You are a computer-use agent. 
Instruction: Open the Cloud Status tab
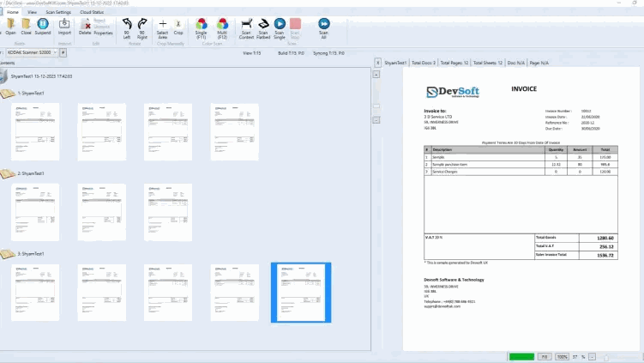tap(92, 12)
